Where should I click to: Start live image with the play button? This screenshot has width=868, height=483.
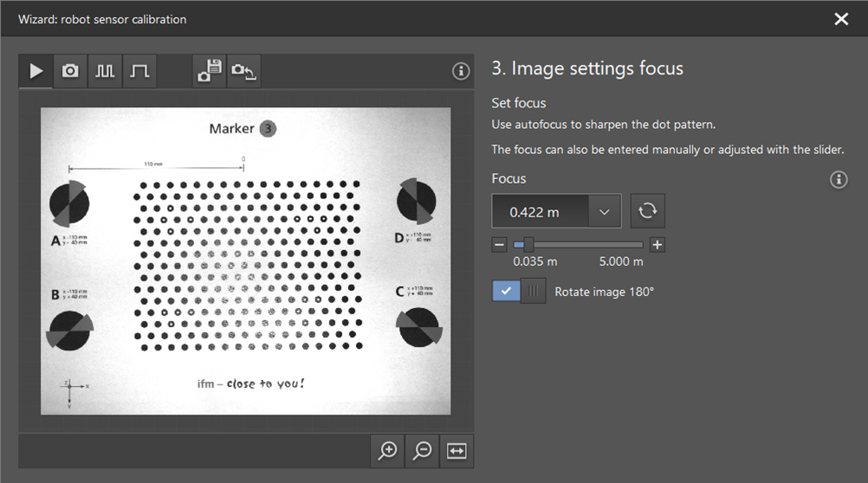[x=36, y=72]
